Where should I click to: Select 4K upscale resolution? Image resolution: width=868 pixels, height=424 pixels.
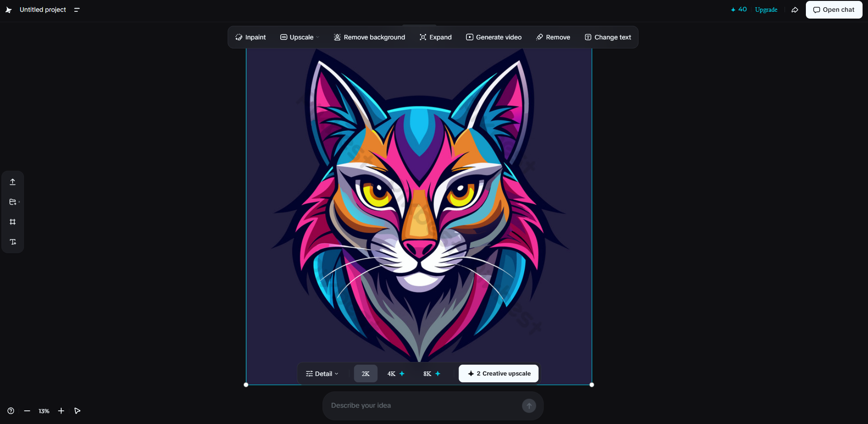coord(396,374)
